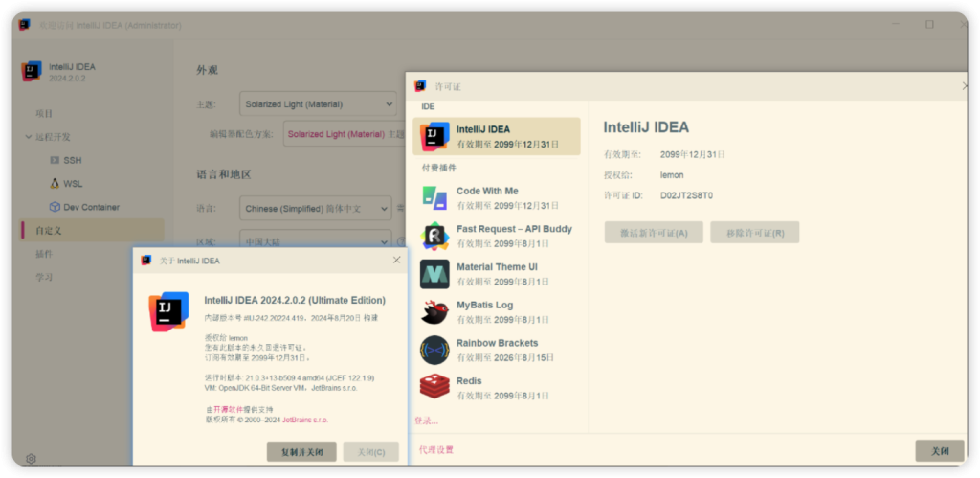The image size is (980, 478).
Task: Click the Redis plugin icon
Action: point(434,388)
